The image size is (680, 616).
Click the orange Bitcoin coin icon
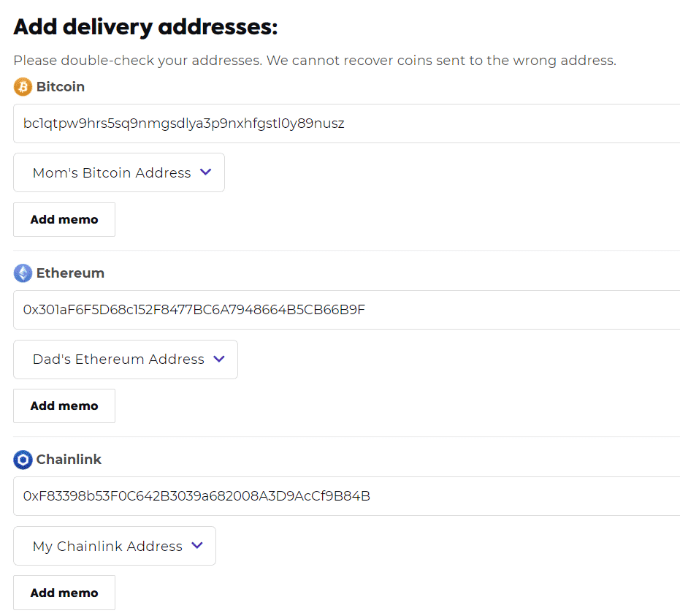[23, 87]
